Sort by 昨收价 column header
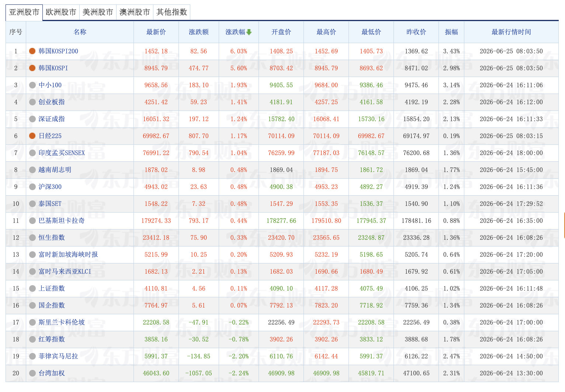Viewport: 565px width, 392px height. pyautogui.click(x=416, y=32)
